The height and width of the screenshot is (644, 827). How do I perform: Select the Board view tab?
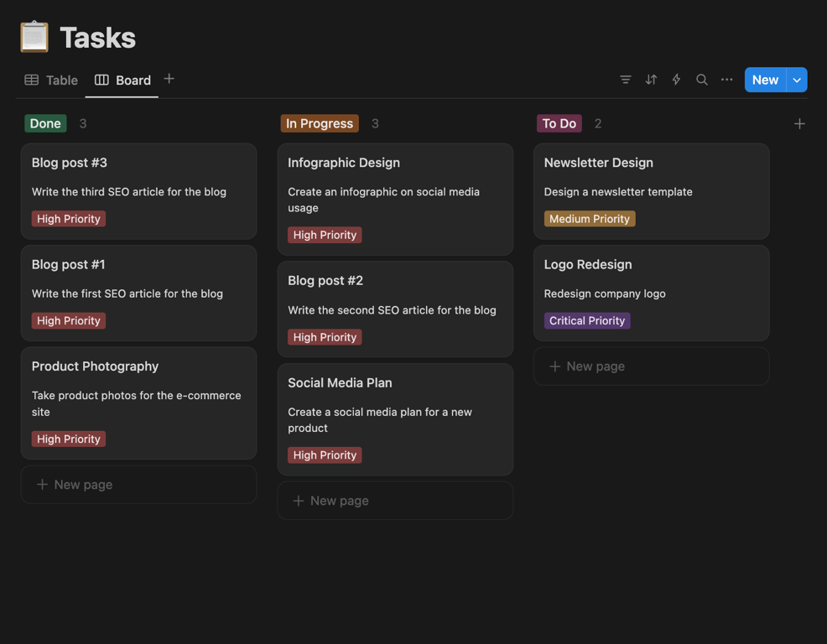click(x=123, y=80)
